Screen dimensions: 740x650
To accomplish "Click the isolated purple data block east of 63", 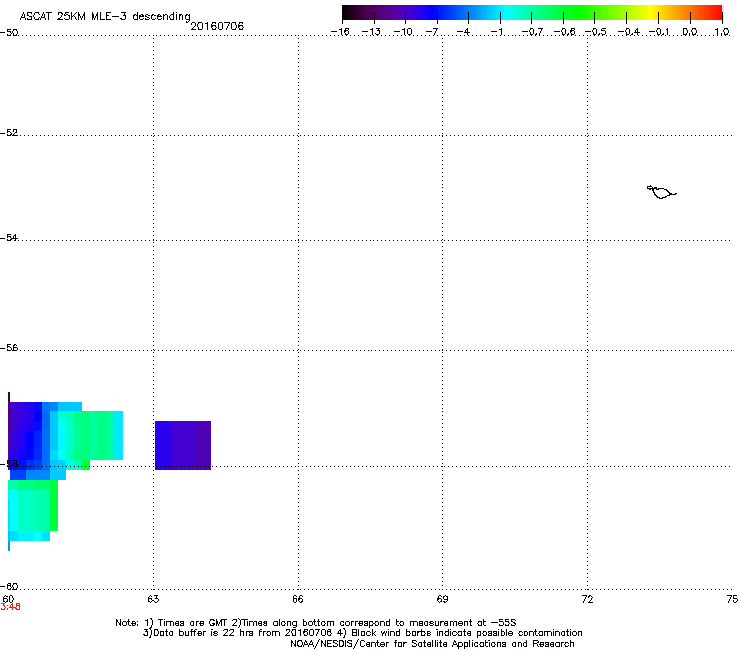I will (x=183, y=445).
